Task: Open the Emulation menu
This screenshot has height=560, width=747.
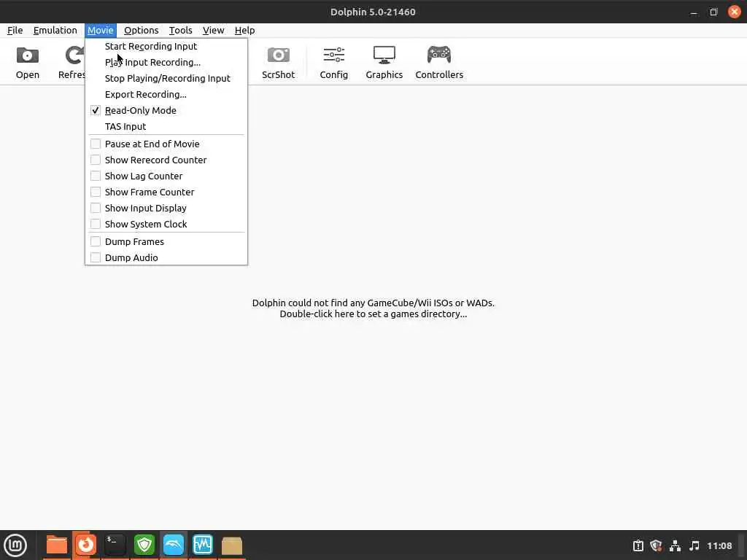Action: pos(55,31)
